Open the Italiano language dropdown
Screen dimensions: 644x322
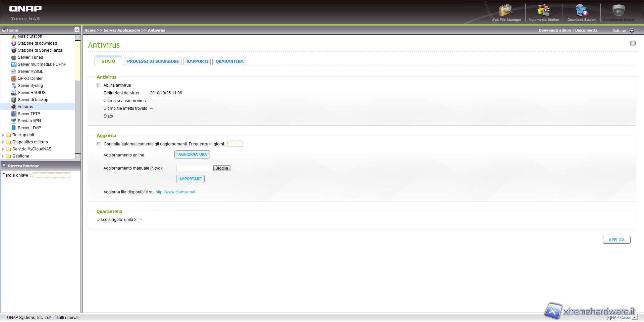pyautogui.click(x=632, y=31)
